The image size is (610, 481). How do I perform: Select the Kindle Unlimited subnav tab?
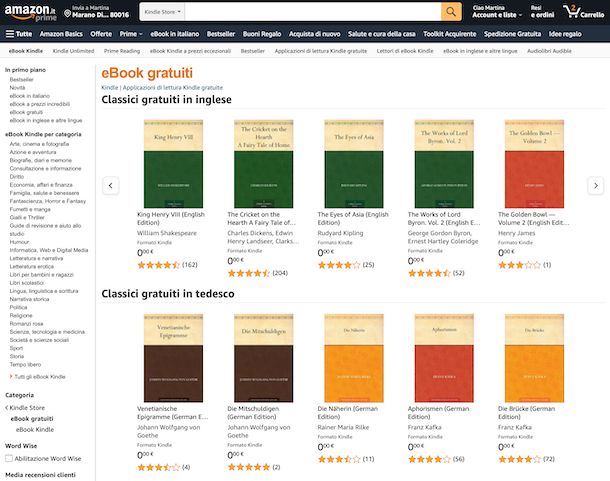73,51
